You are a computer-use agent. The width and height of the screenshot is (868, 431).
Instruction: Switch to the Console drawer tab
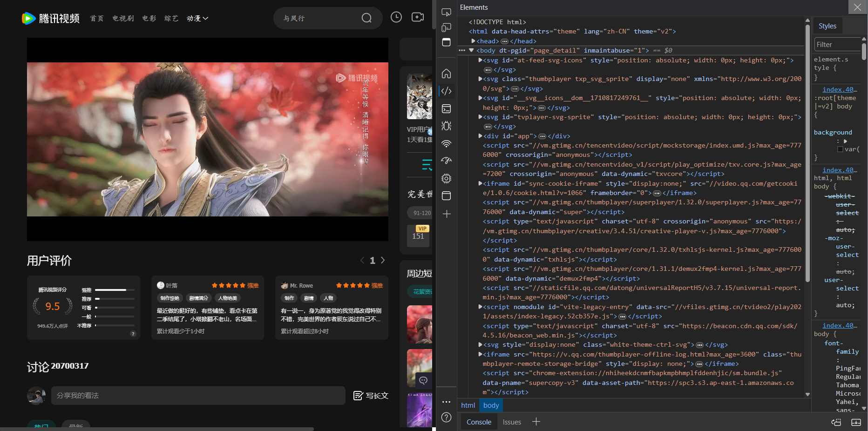coord(479,422)
